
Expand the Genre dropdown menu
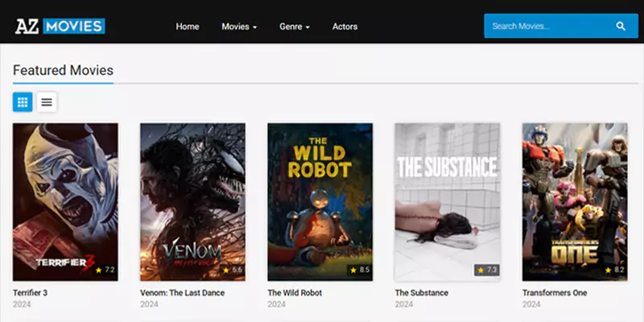[x=295, y=27]
